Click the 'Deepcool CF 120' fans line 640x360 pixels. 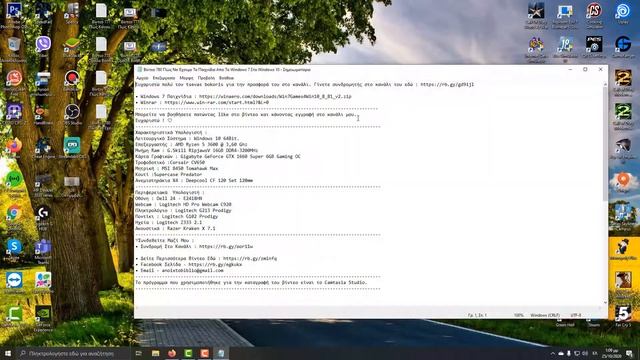[x=194, y=180]
